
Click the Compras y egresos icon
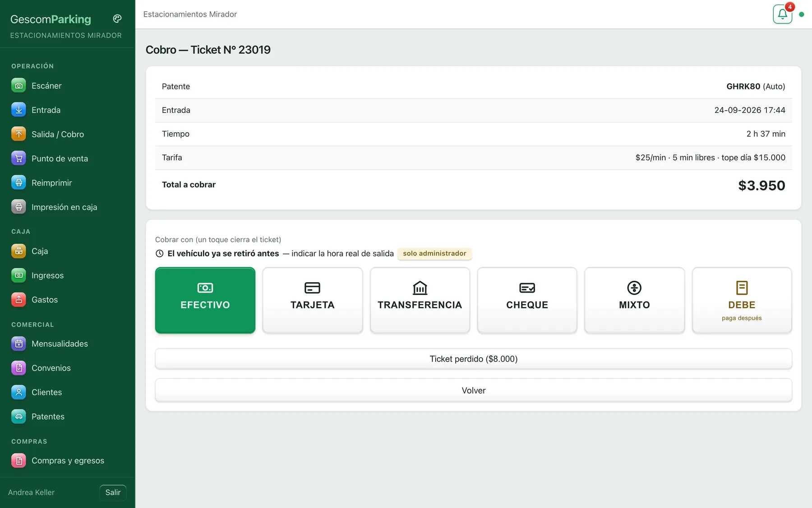pyautogui.click(x=18, y=461)
